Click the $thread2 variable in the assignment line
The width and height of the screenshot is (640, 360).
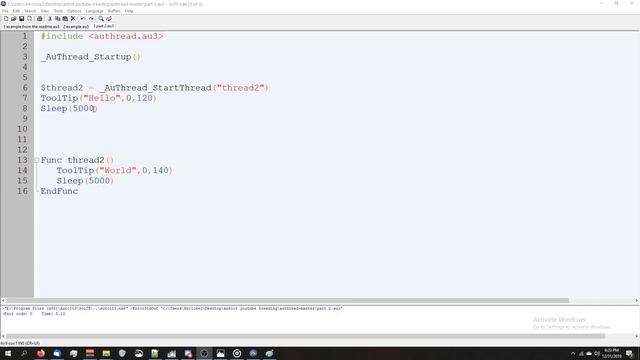click(x=62, y=88)
